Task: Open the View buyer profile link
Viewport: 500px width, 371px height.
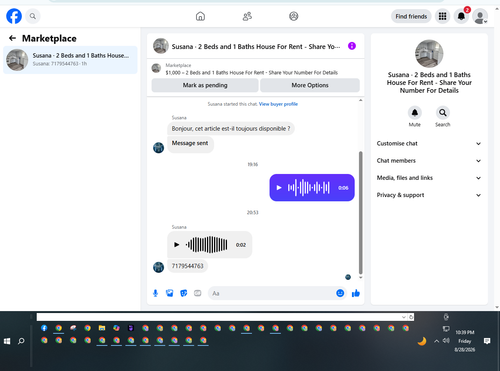Action: (278, 104)
